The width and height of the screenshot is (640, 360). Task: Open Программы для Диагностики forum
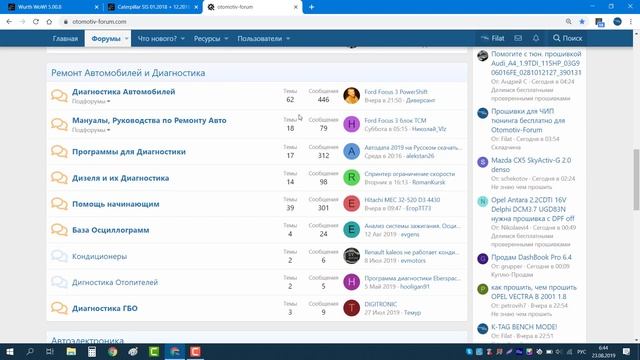coord(129,151)
